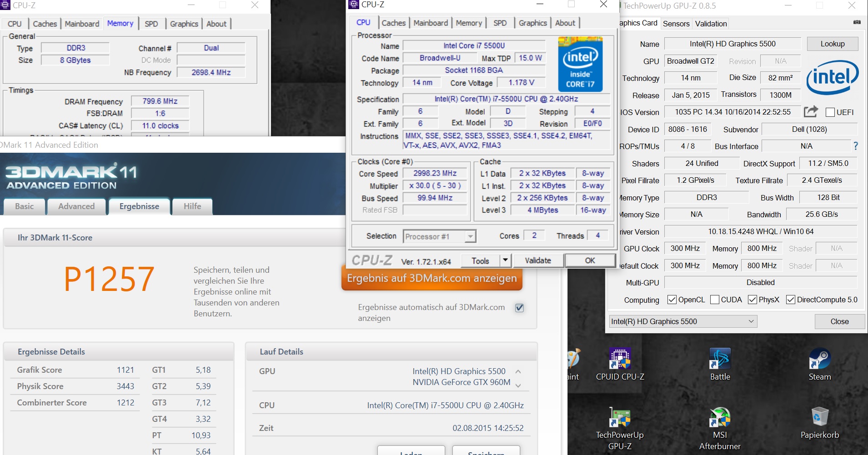Open Memory tab in front CPU-Z window
The width and height of the screenshot is (868, 455).
pyautogui.click(x=469, y=23)
